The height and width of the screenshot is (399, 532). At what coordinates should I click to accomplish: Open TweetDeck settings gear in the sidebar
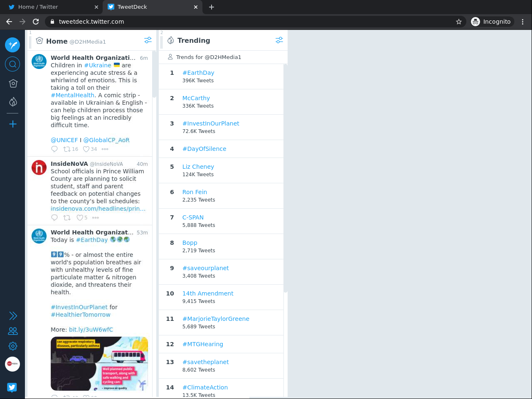point(13,346)
